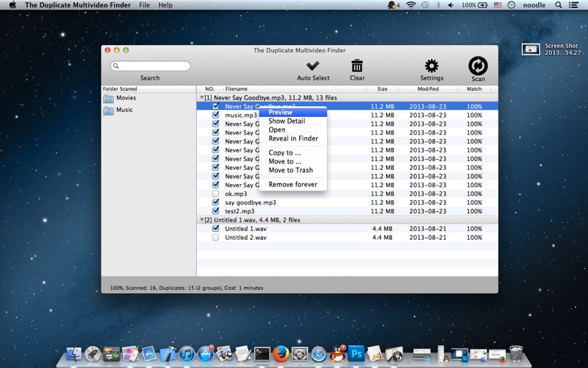Select Reveal in Finder menu entry

pos(293,138)
